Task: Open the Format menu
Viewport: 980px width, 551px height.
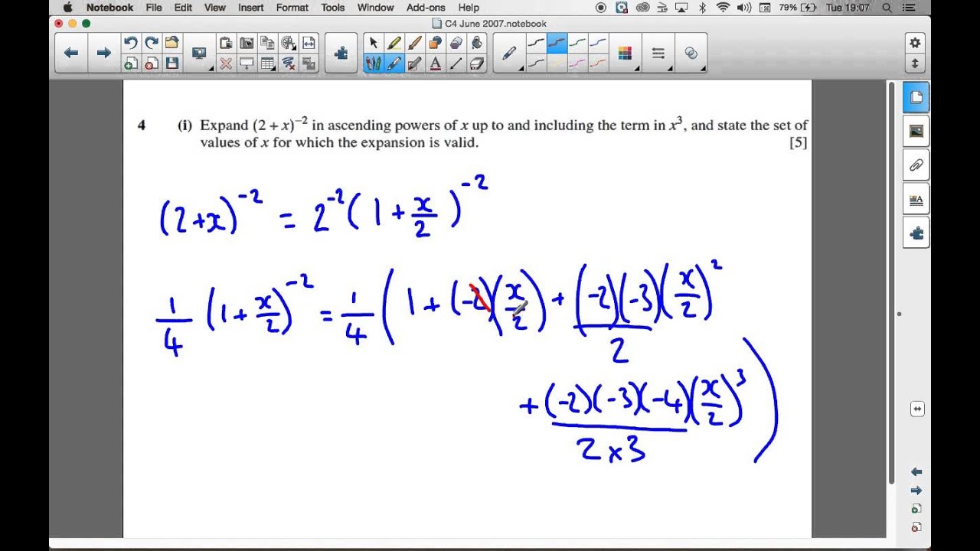Action: [x=292, y=8]
